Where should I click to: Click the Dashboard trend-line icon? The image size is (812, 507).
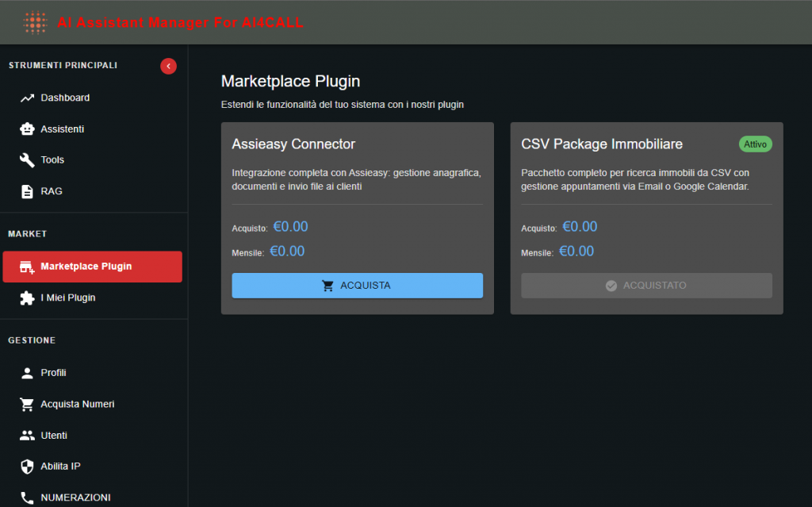[x=27, y=98]
